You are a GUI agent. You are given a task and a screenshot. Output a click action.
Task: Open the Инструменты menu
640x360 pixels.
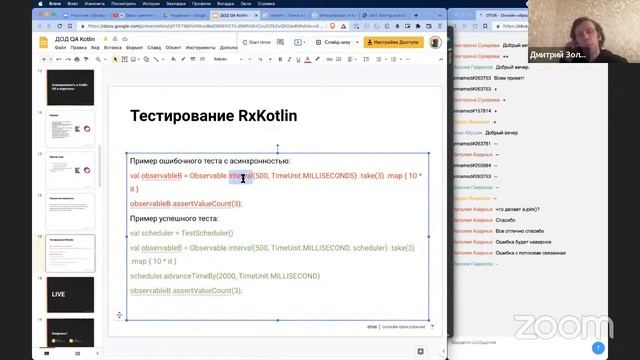click(x=200, y=48)
